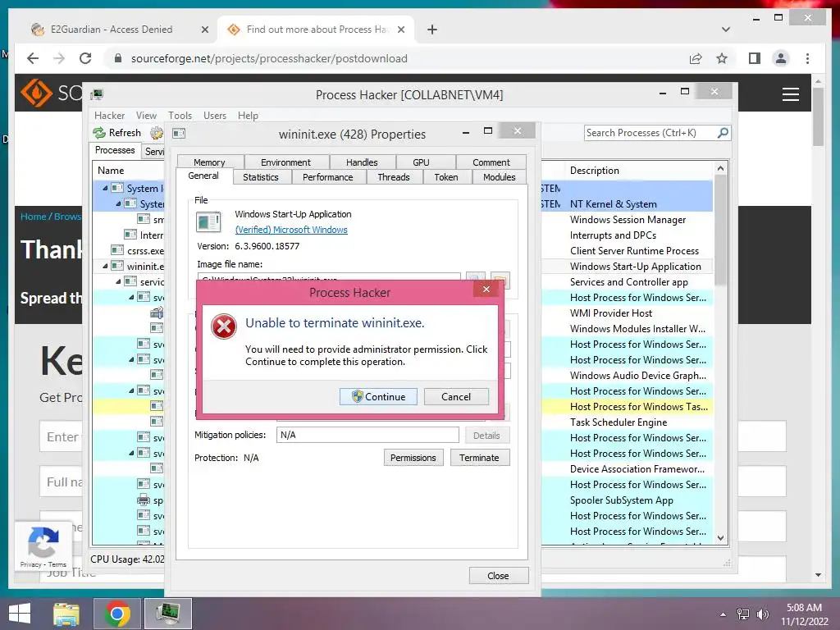
Task: Click the Options gear toolbar icon
Action: click(x=157, y=133)
